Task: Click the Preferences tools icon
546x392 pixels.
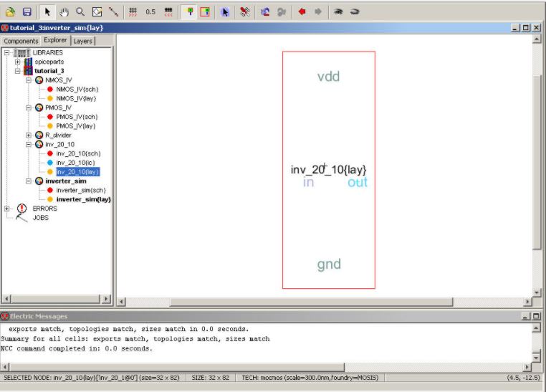Action: [244, 11]
